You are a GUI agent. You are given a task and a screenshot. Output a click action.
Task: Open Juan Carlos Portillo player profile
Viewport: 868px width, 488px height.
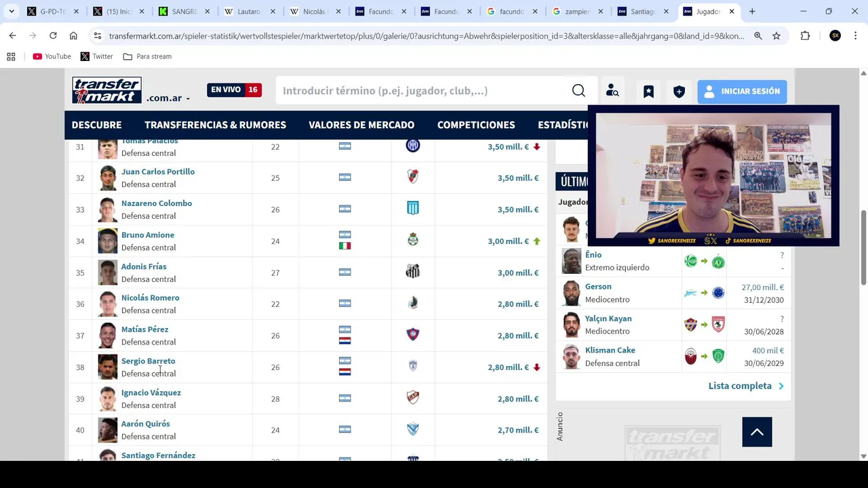pyautogui.click(x=158, y=171)
